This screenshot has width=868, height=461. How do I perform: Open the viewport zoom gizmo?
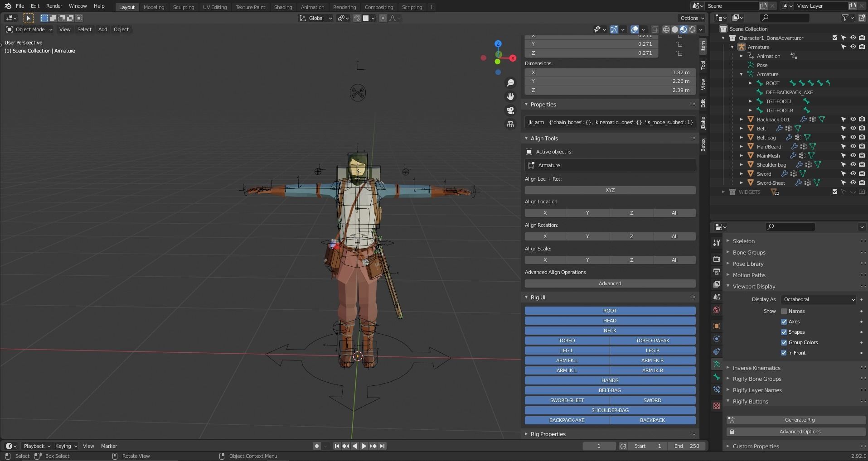pos(510,82)
